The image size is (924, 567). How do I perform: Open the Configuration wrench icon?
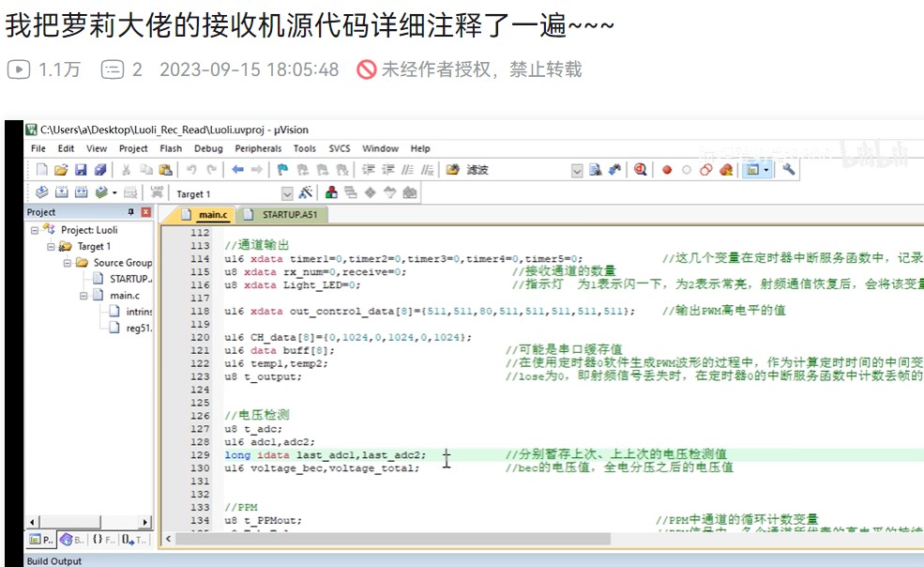(789, 170)
